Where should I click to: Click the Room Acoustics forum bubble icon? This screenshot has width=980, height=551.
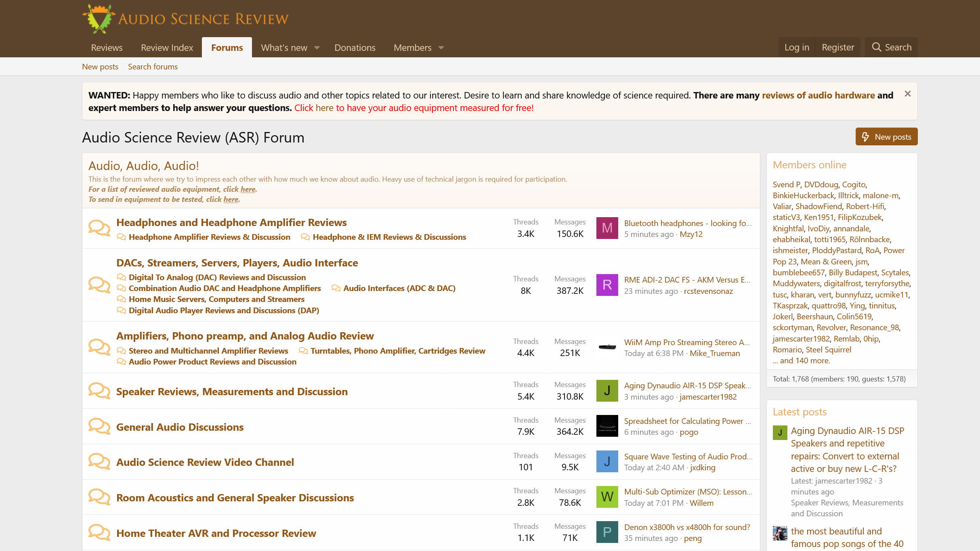[x=99, y=497]
